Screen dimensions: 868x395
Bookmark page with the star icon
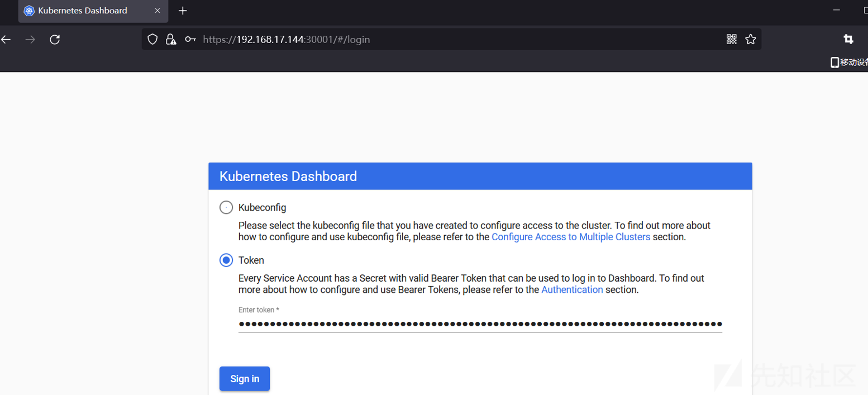coord(751,39)
